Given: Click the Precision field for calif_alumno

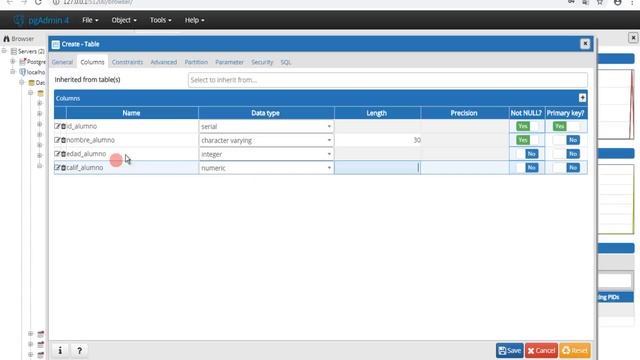Looking at the screenshot, I should click(465, 168).
